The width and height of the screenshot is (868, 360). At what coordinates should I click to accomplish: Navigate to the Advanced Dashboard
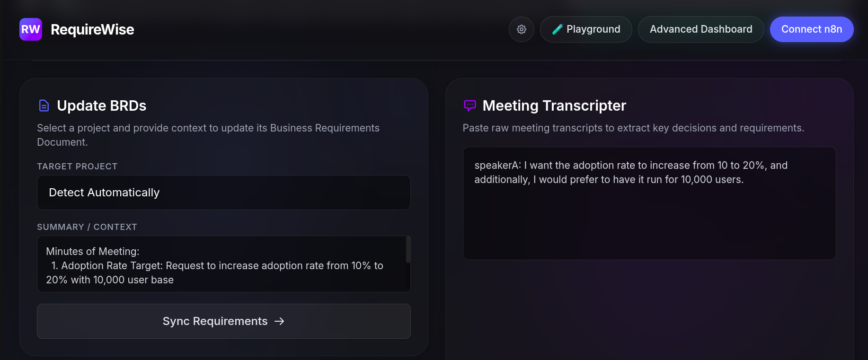click(700, 29)
